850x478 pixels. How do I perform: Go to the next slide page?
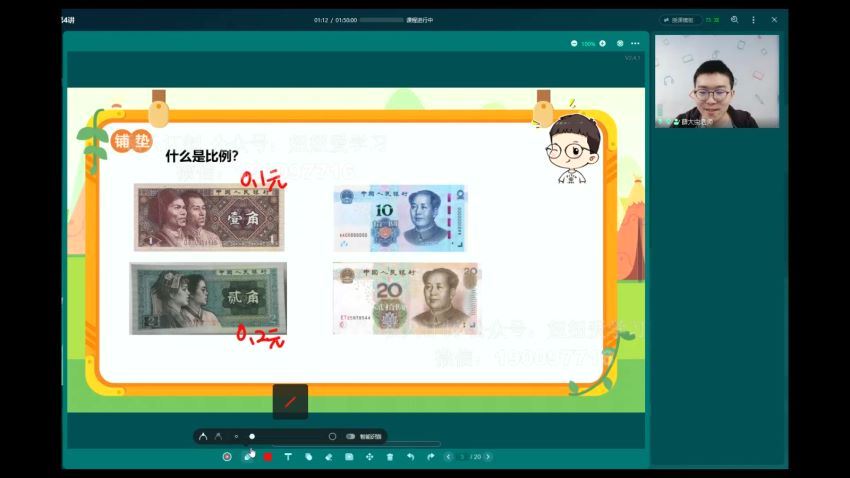[x=488, y=457]
